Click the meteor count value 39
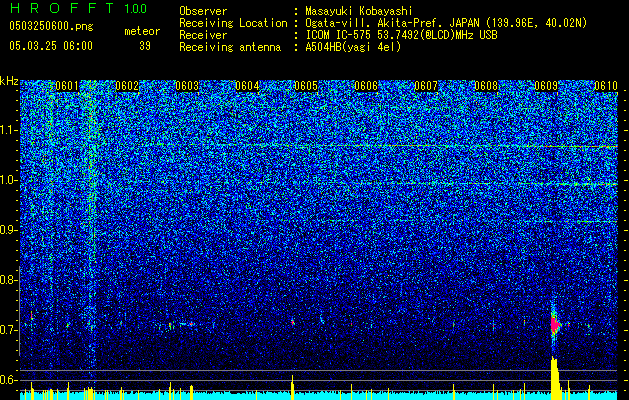 [145, 46]
